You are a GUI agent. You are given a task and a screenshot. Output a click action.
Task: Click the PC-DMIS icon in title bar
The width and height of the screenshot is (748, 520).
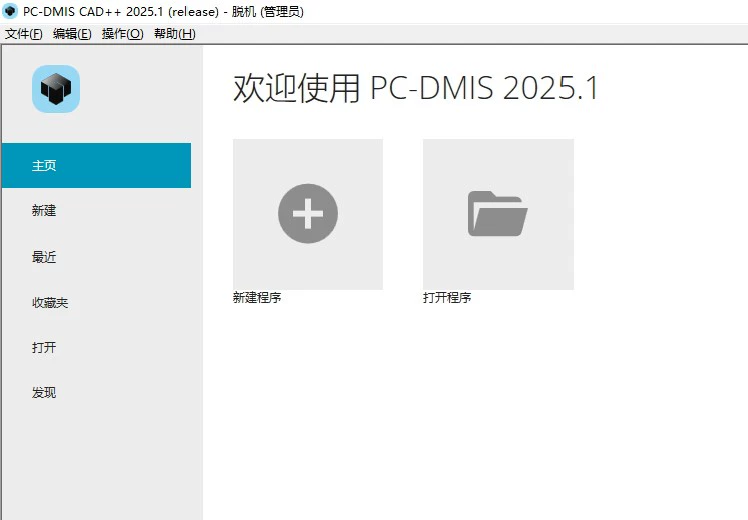point(10,11)
